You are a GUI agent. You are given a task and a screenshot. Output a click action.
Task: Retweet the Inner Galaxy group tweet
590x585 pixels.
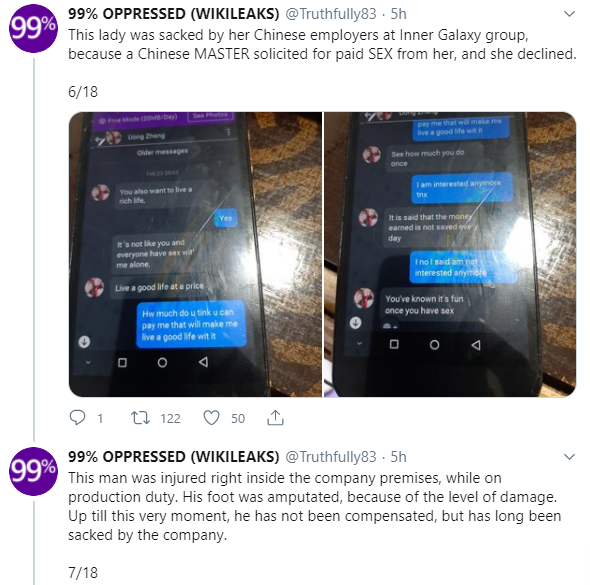(140, 418)
